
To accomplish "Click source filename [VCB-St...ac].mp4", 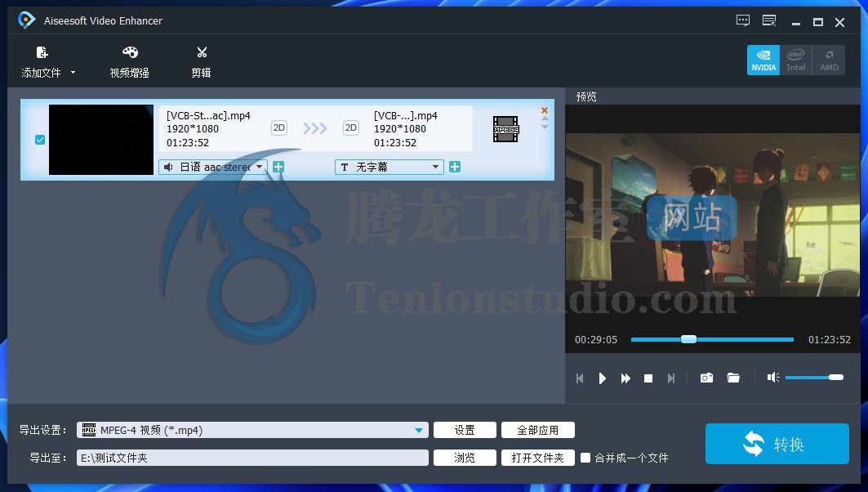I will (208, 115).
